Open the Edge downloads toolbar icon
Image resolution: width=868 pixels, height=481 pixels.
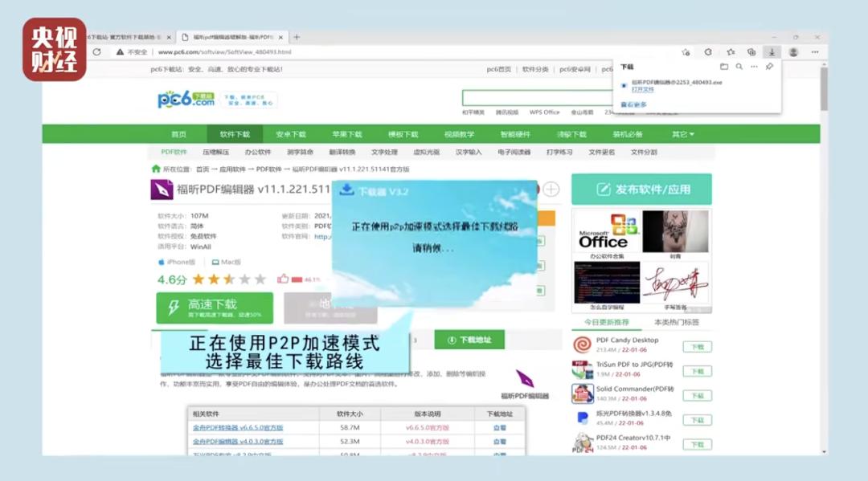tap(772, 52)
